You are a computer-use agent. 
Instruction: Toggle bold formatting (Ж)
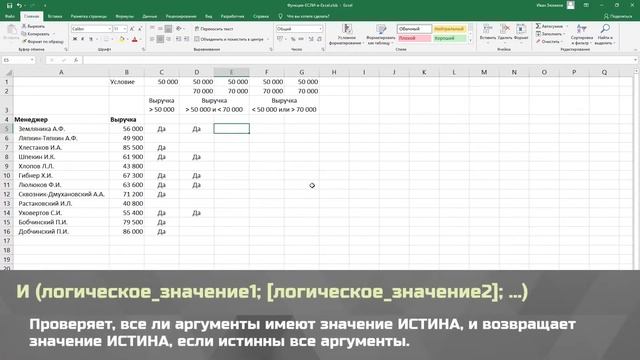75,39
